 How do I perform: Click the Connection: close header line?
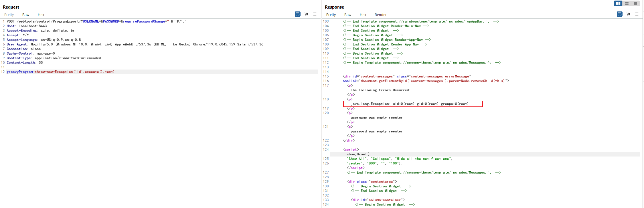click(24, 49)
